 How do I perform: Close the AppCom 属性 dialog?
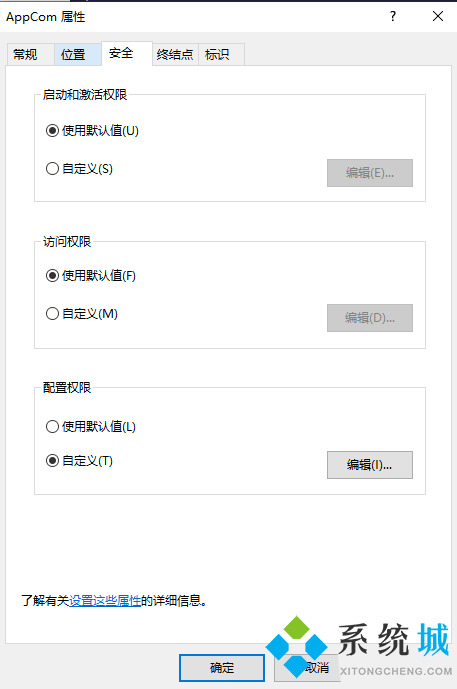pyautogui.click(x=438, y=17)
